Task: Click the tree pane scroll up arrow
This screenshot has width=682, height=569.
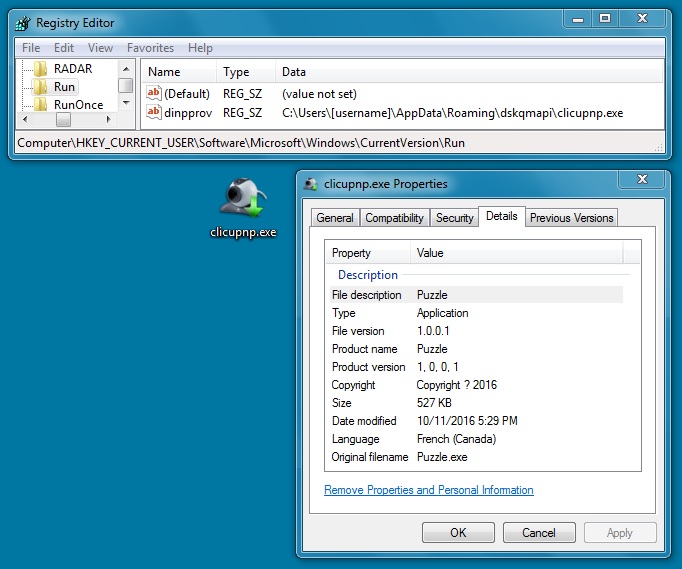Action: click(x=126, y=68)
